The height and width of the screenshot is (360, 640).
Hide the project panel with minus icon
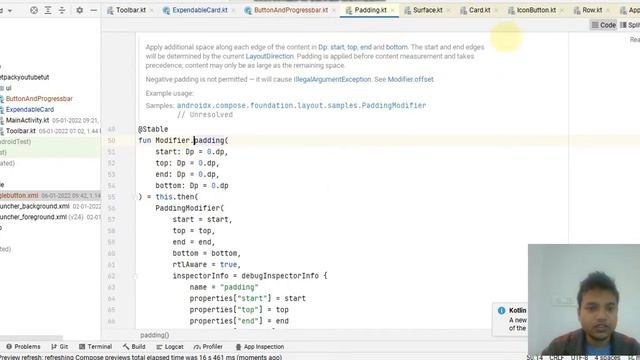93,10
